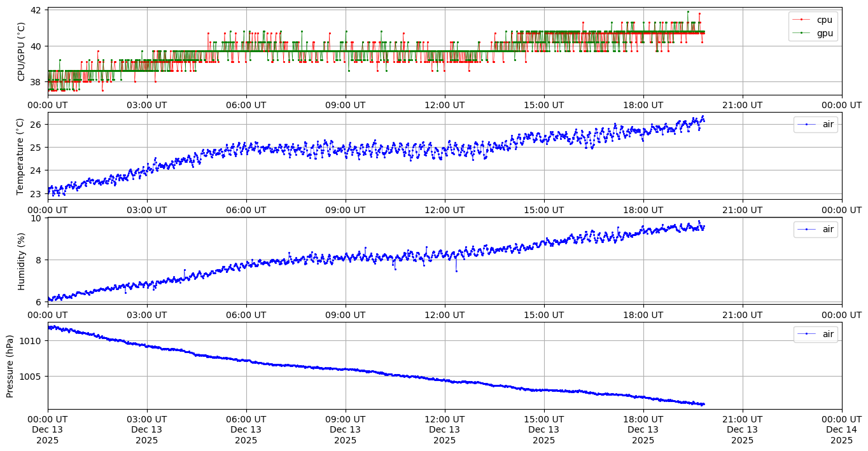This screenshot has width=868, height=451.
Task: Select the air legend in Pressure plot
Action: point(827,334)
